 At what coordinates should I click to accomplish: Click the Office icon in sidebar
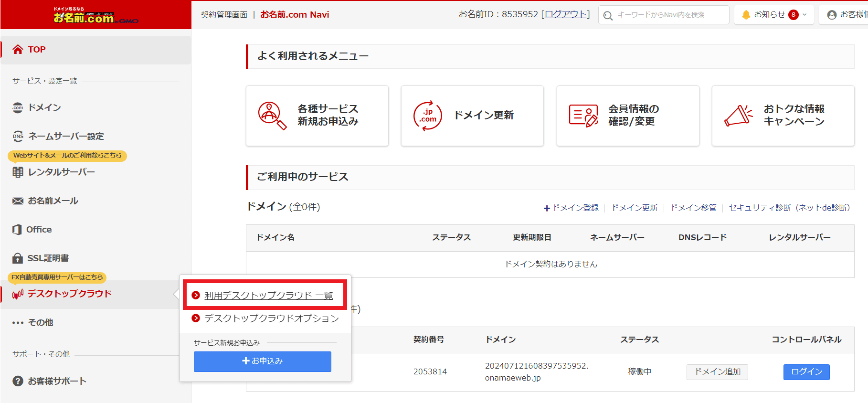click(17, 230)
